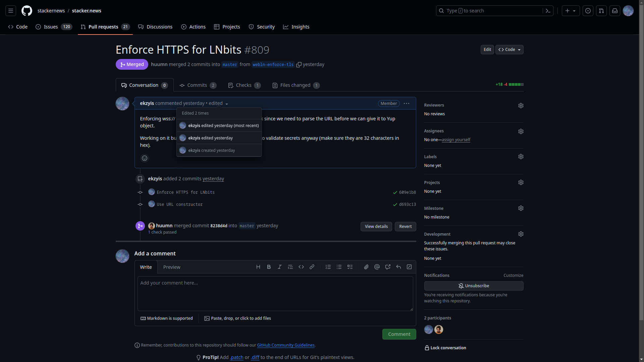Insert a task list with checklist icon
644x362 pixels.
[x=350, y=267]
